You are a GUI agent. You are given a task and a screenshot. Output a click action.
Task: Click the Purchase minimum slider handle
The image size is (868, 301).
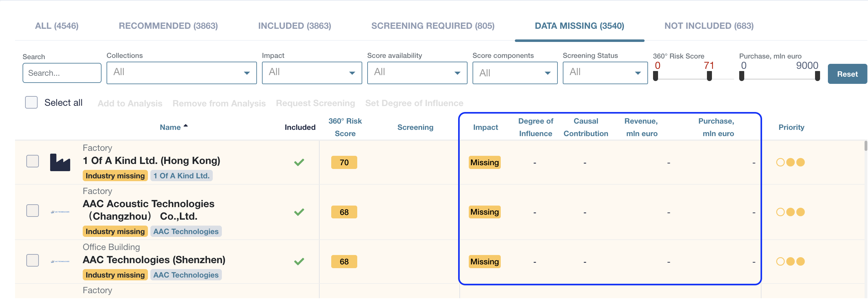coord(742,77)
